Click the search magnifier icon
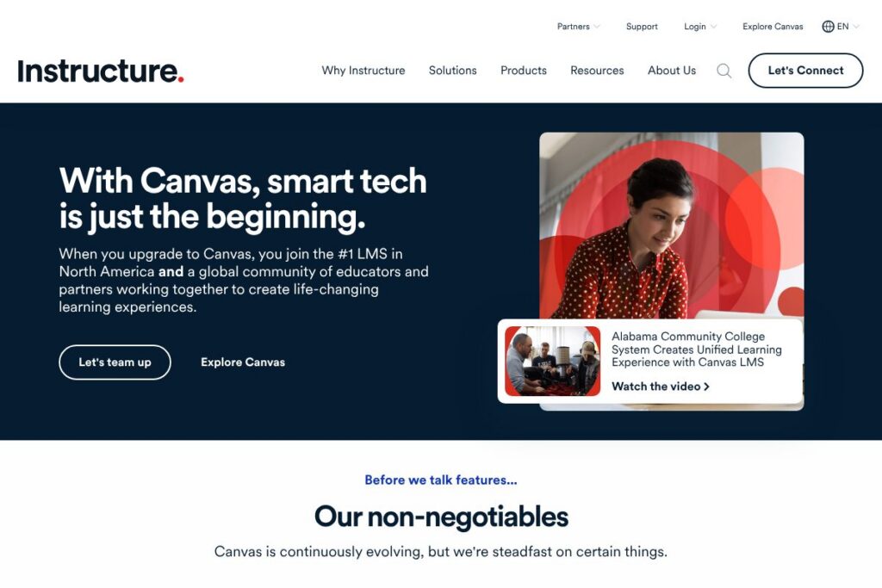 click(724, 71)
